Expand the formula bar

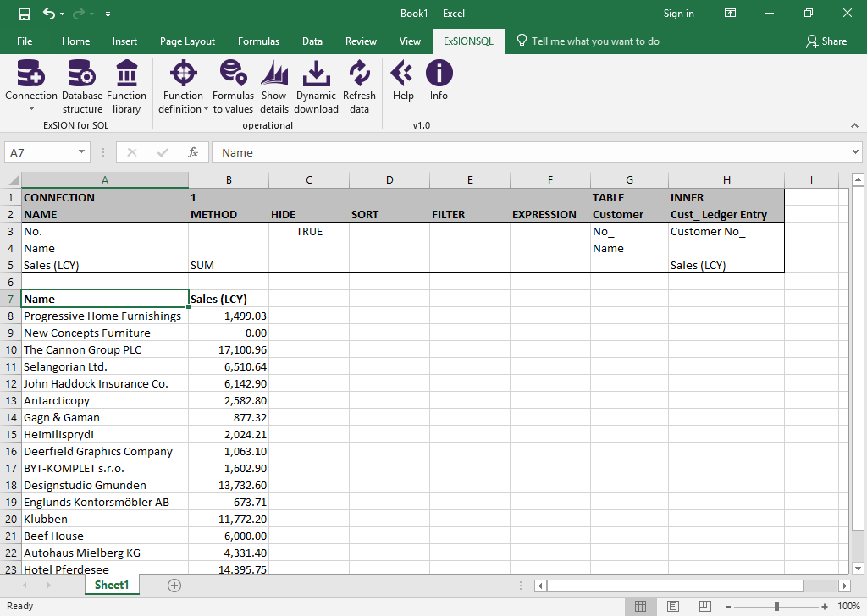(855, 152)
